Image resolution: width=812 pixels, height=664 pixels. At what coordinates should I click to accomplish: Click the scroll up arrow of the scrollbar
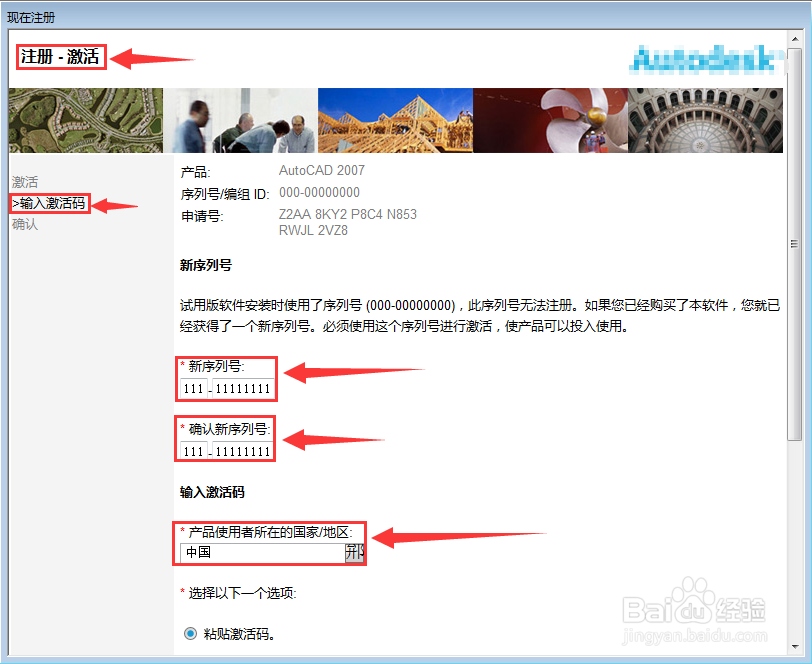pyautogui.click(x=794, y=39)
